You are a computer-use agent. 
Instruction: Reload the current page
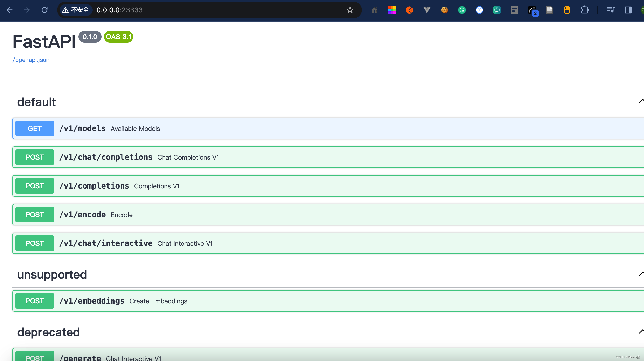pos(44,10)
